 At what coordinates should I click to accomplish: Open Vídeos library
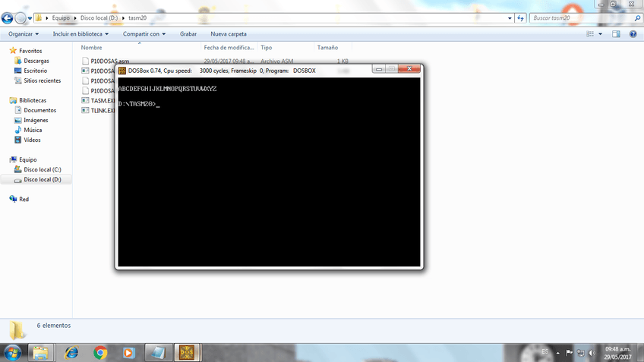[x=32, y=140]
